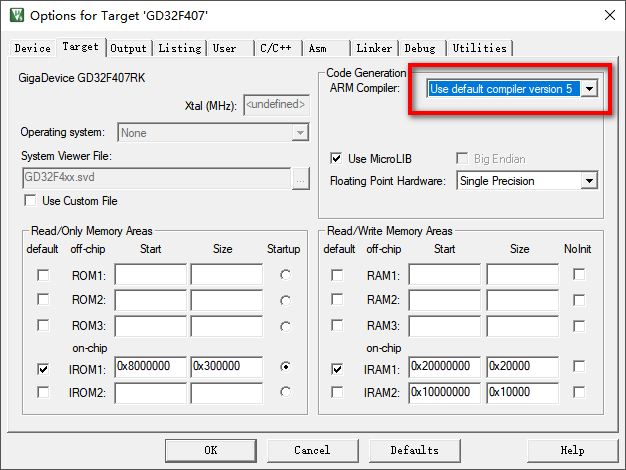Switch to the Output tab

[129, 48]
